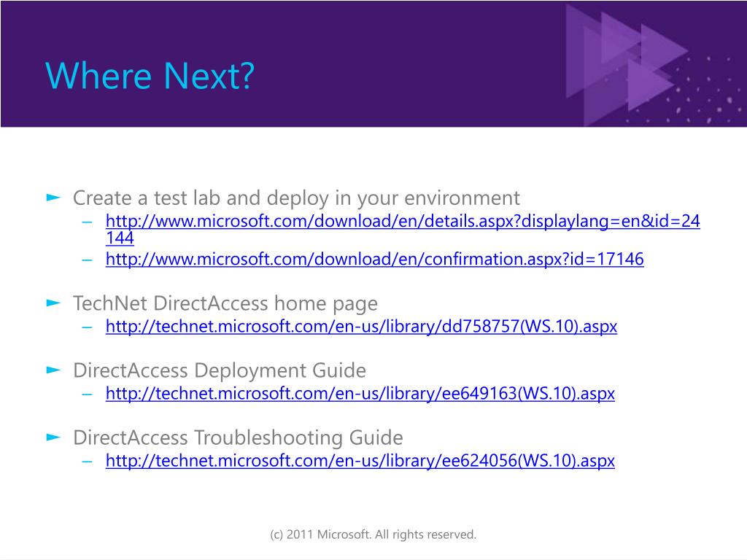The image size is (747, 560).
Task: Click 'TechNet DirectAccess home page' bullet text
Action: click(225, 303)
